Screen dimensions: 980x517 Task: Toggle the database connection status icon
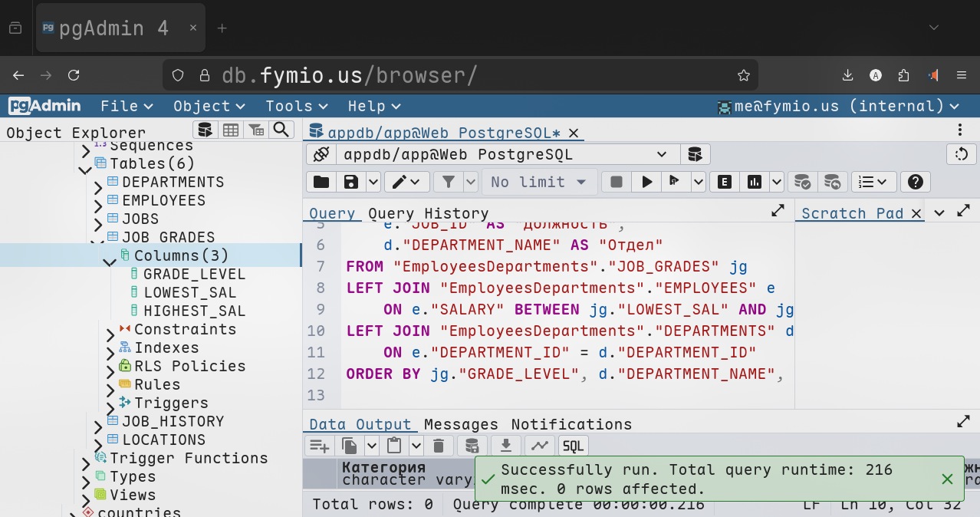tap(321, 154)
